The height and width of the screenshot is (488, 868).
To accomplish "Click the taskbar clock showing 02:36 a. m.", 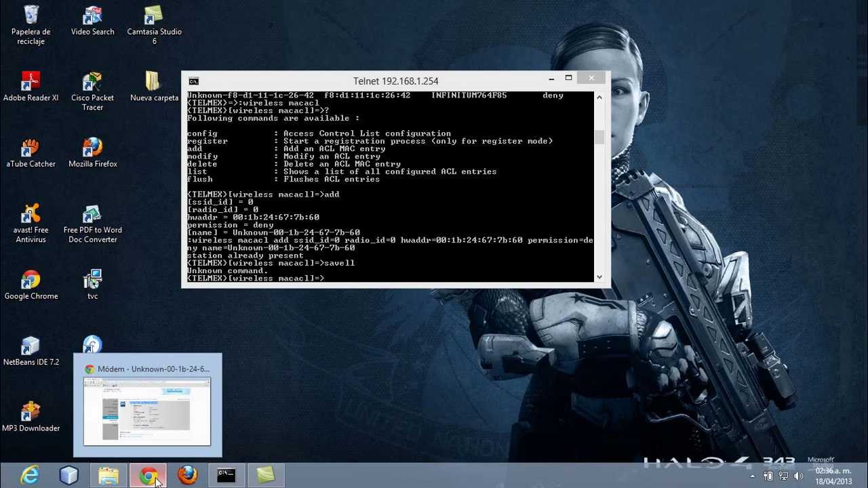I will pos(833,476).
